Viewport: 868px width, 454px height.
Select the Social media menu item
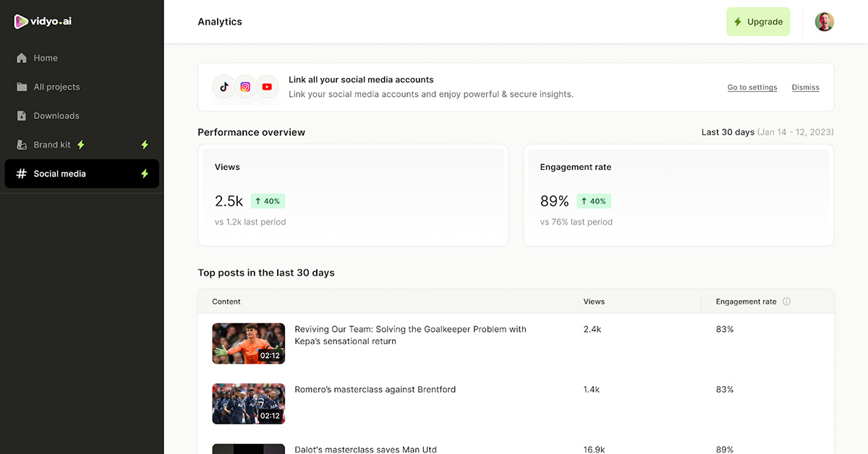click(x=60, y=174)
